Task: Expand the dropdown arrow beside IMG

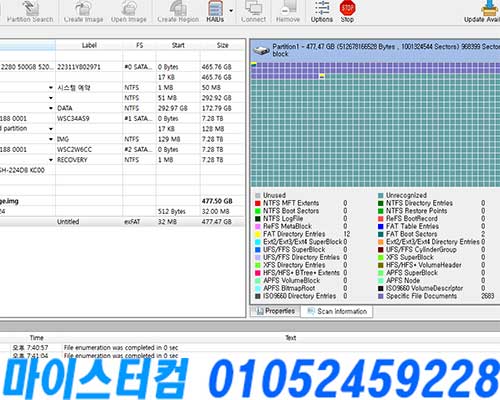Action: point(51,139)
